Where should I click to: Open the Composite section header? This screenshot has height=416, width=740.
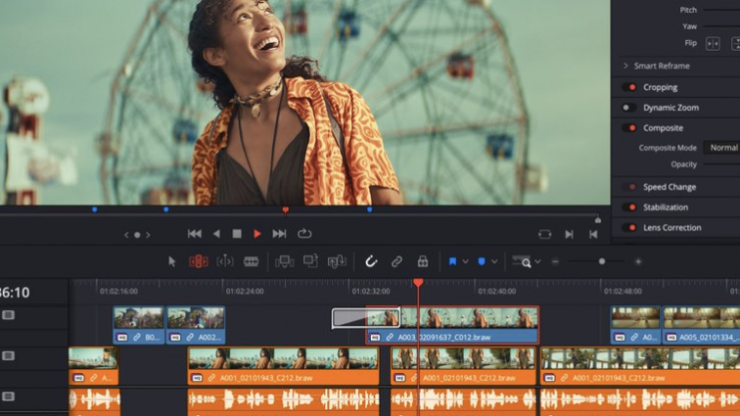[x=663, y=128]
